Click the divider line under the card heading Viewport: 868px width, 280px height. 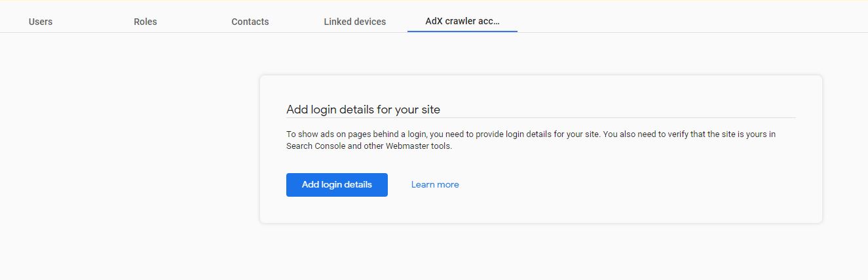click(x=541, y=118)
